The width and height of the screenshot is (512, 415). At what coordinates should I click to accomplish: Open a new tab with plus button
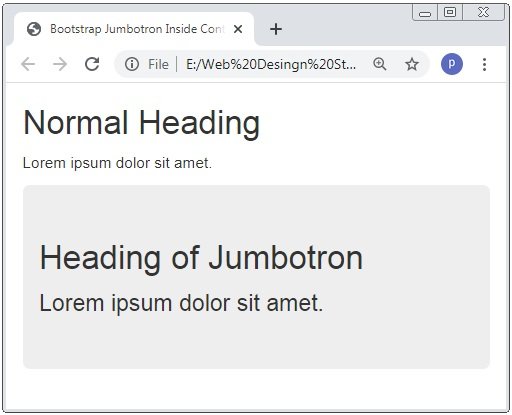click(x=276, y=29)
